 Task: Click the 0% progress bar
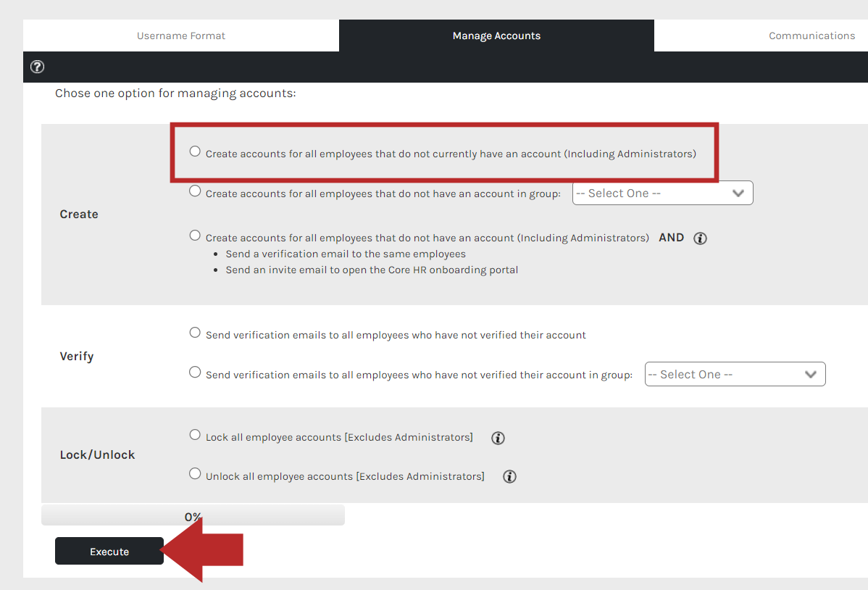pos(193,515)
